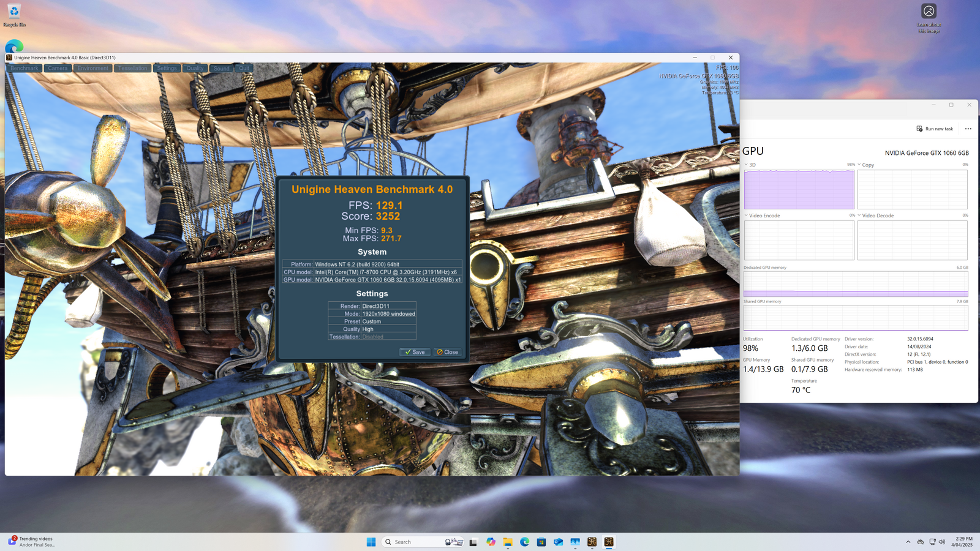Click the Copy engine graph

tap(912, 189)
